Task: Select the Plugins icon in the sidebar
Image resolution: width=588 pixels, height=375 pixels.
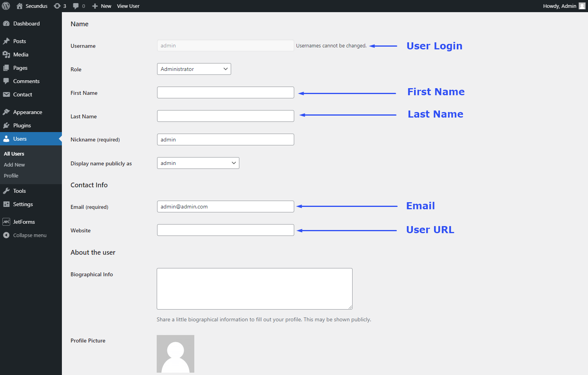Action: 7,125
